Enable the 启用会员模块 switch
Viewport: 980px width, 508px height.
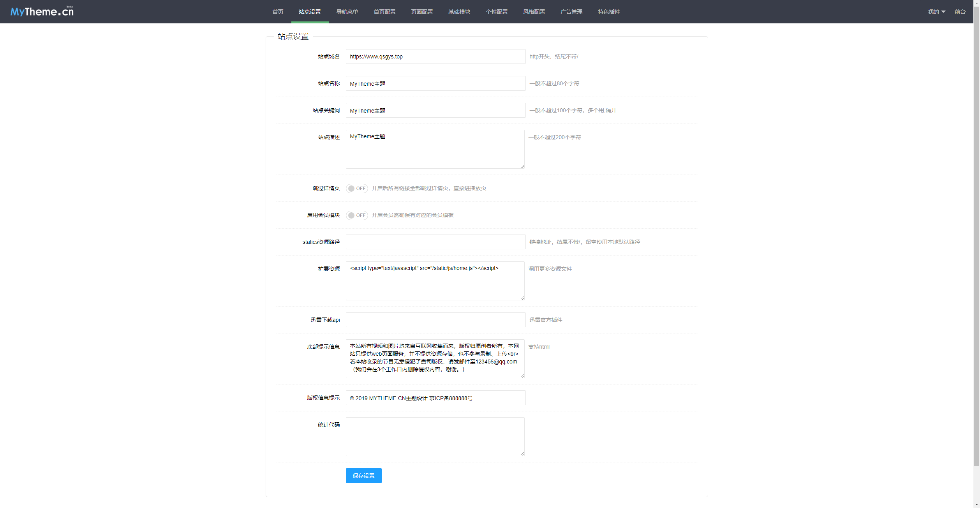click(357, 215)
